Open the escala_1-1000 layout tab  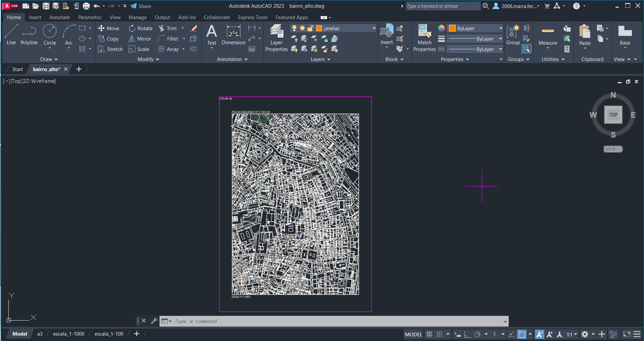coord(68,334)
